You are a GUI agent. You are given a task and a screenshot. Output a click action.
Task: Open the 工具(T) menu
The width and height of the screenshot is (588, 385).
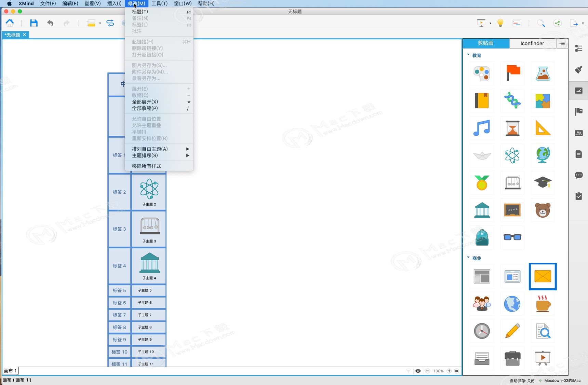point(159,3)
